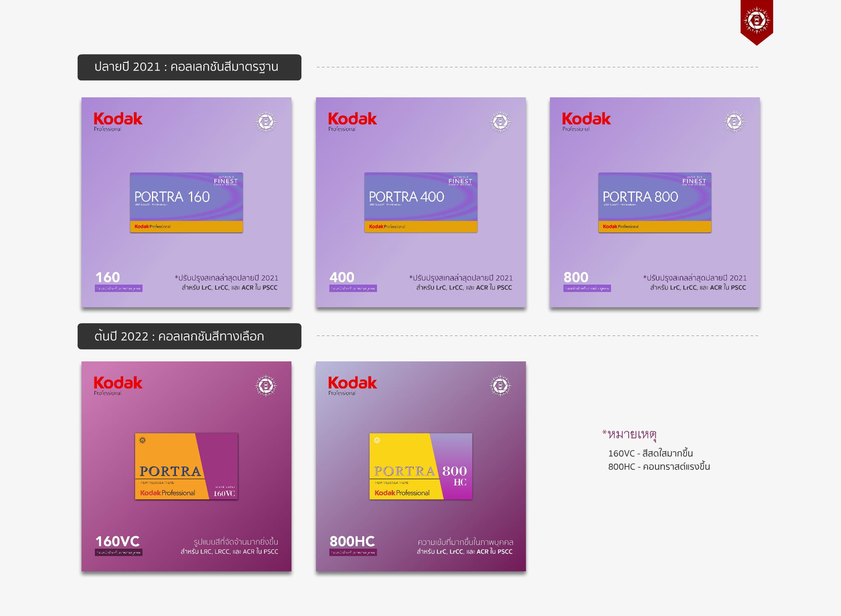Click 'HC' text on the yellow film box

click(x=460, y=482)
